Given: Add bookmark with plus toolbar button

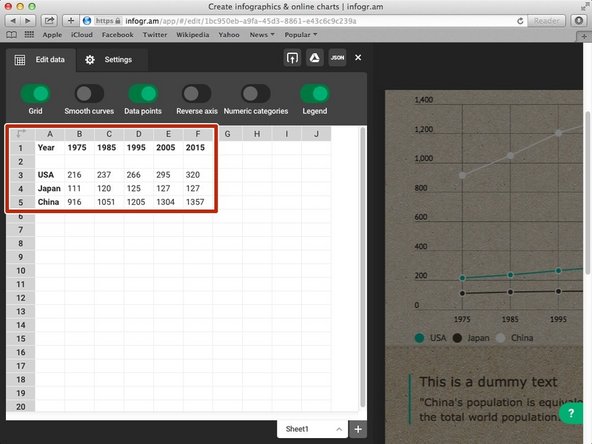Looking at the screenshot, I should pyautogui.click(x=71, y=21).
